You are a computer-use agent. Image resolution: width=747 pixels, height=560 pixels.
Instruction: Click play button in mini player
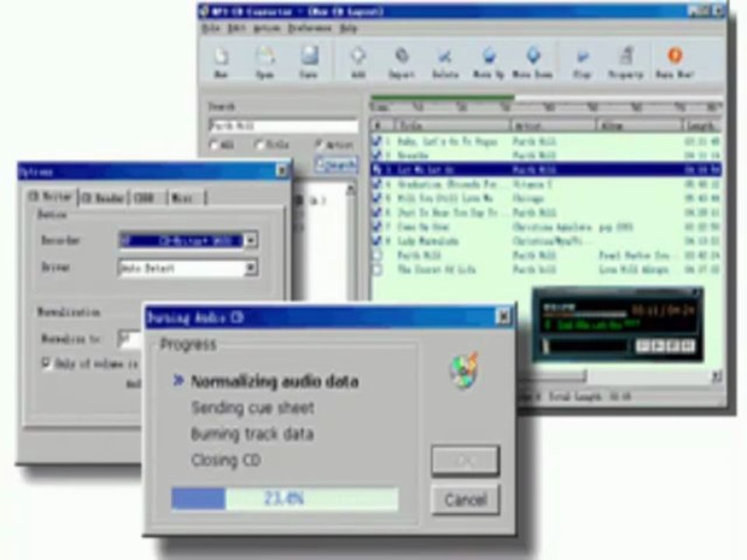(x=657, y=345)
